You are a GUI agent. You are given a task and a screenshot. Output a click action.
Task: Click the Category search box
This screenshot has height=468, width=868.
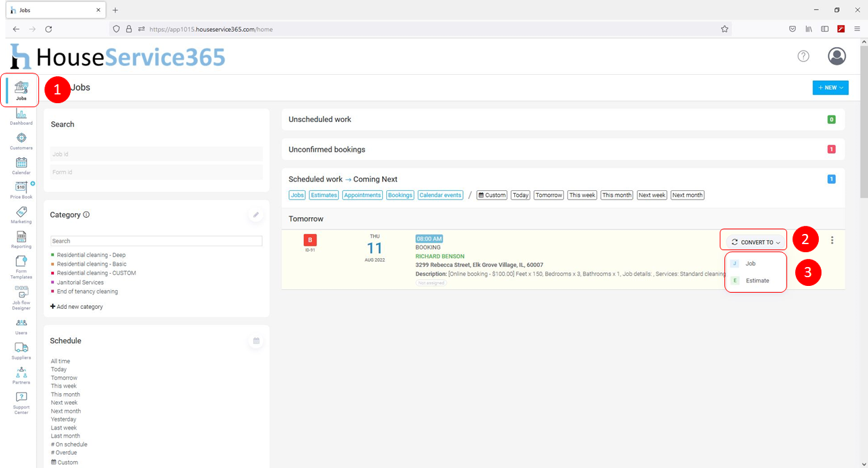[156, 241]
